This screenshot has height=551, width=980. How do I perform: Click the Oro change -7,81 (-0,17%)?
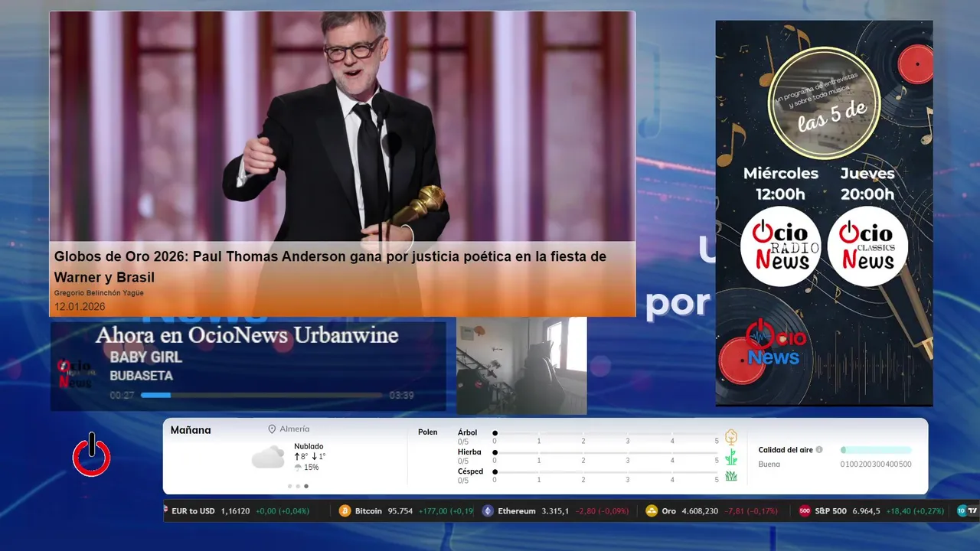pos(752,511)
